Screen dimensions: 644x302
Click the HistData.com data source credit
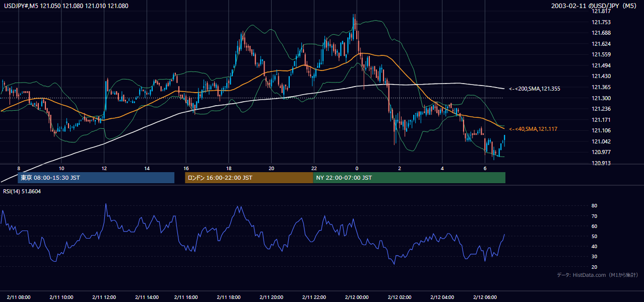tap(598, 275)
